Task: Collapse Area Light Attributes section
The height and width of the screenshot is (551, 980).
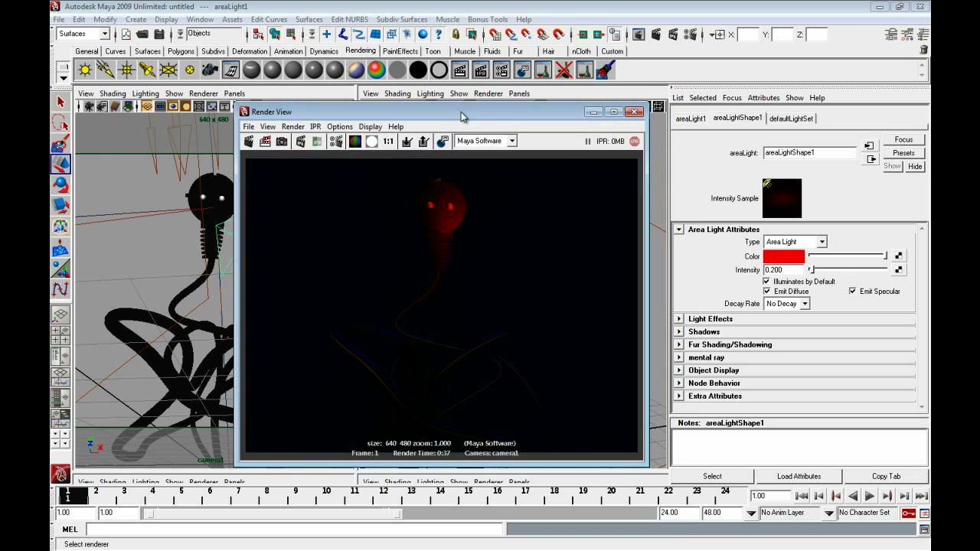Action: point(679,230)
